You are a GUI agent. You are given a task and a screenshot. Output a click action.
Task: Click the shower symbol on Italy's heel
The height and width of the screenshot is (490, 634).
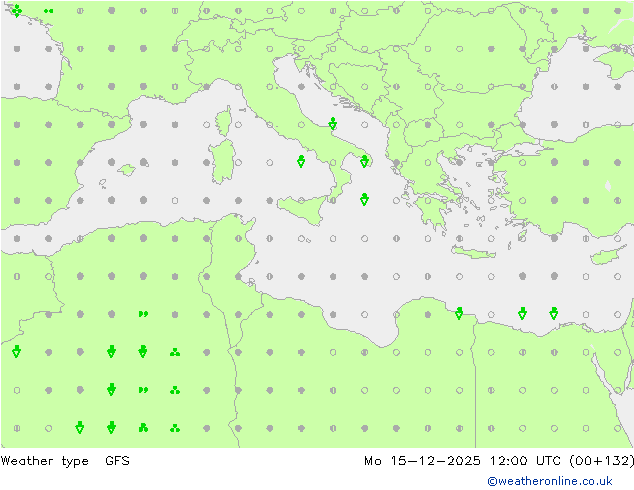coord(364,161)
